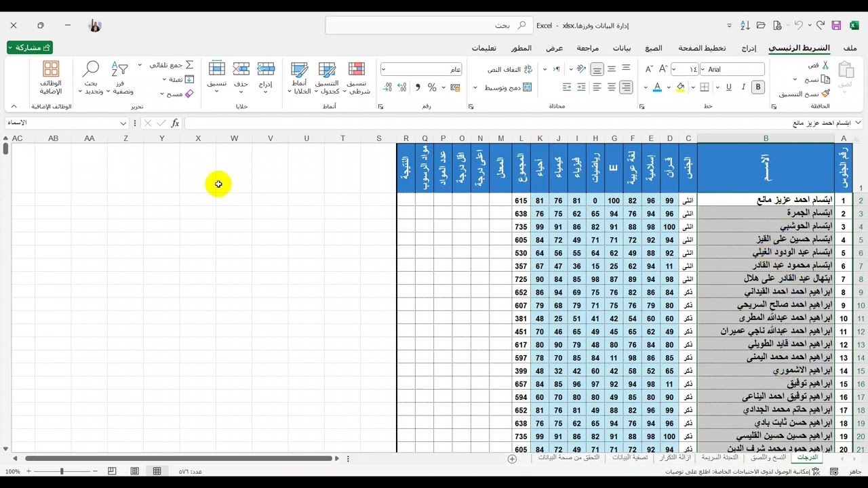868x488 pixels.
Task: Open the إزالة التكرار sheet tab
Action: [x=675, y=457]
